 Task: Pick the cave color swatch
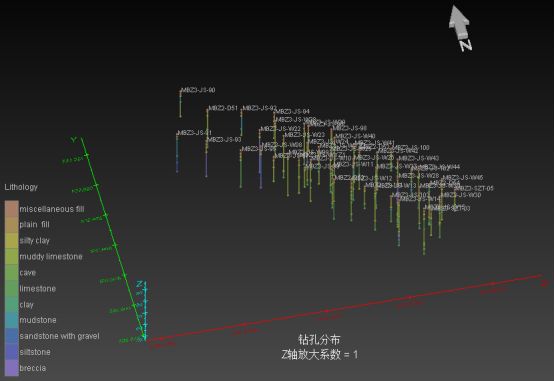(12, 273)
